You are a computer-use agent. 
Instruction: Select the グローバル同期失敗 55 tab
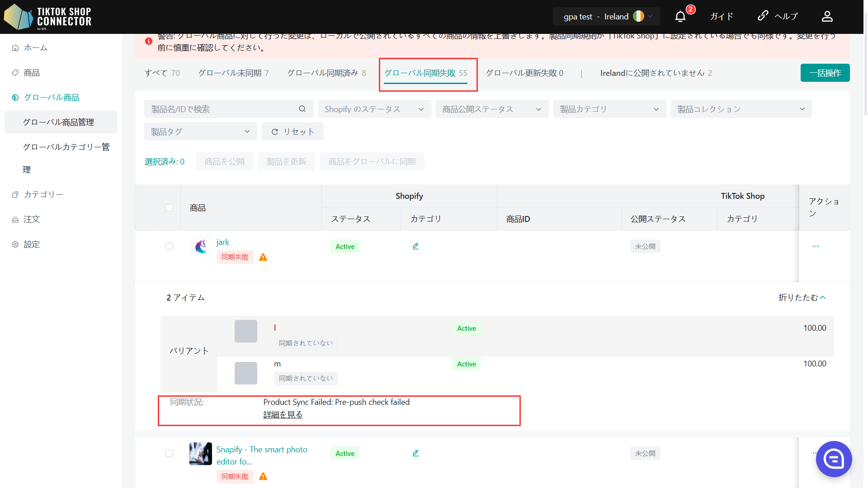[x=426, y=73]
